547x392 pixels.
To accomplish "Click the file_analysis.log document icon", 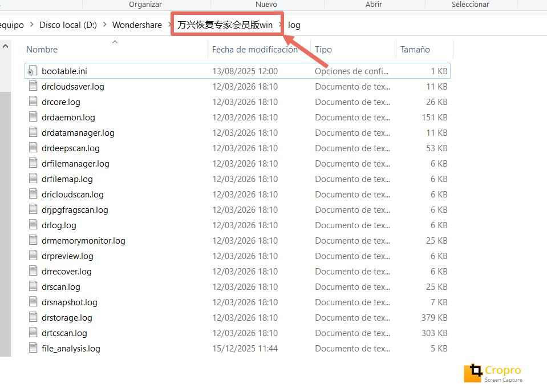I will pos(33,347).
